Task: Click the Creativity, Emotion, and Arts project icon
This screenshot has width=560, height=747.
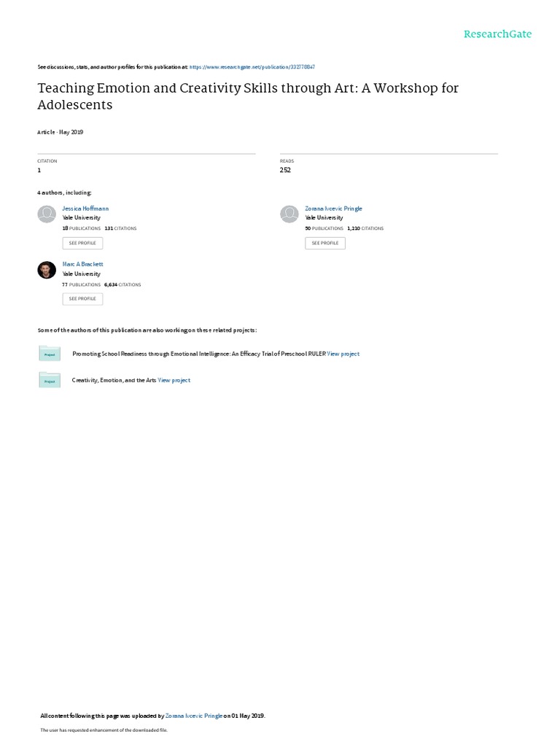Action: click(x=50, y=380)
